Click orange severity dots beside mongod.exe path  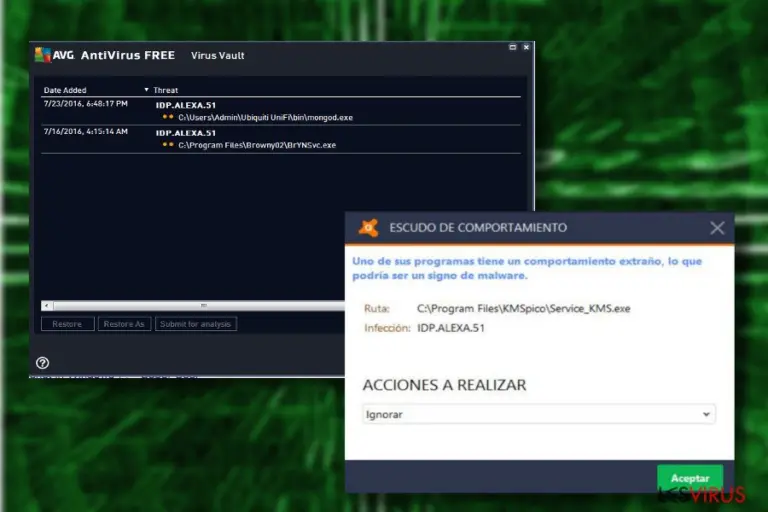point(168,117)
